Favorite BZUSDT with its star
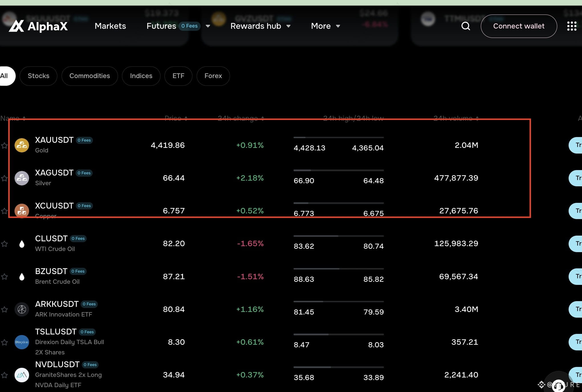Image resolution: width=582 pixels, height=392 pixels. 4,277
